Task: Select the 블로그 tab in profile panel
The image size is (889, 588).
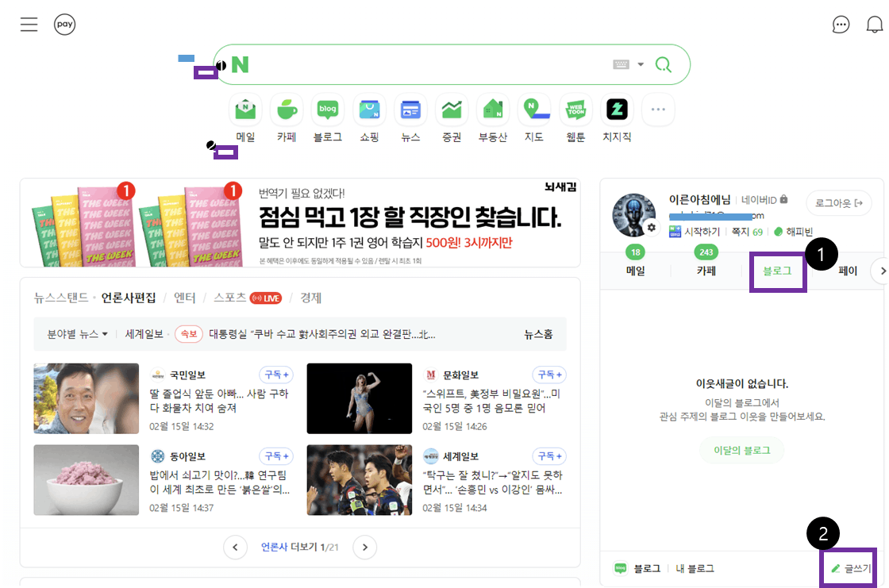Action: tap(777, 271)
